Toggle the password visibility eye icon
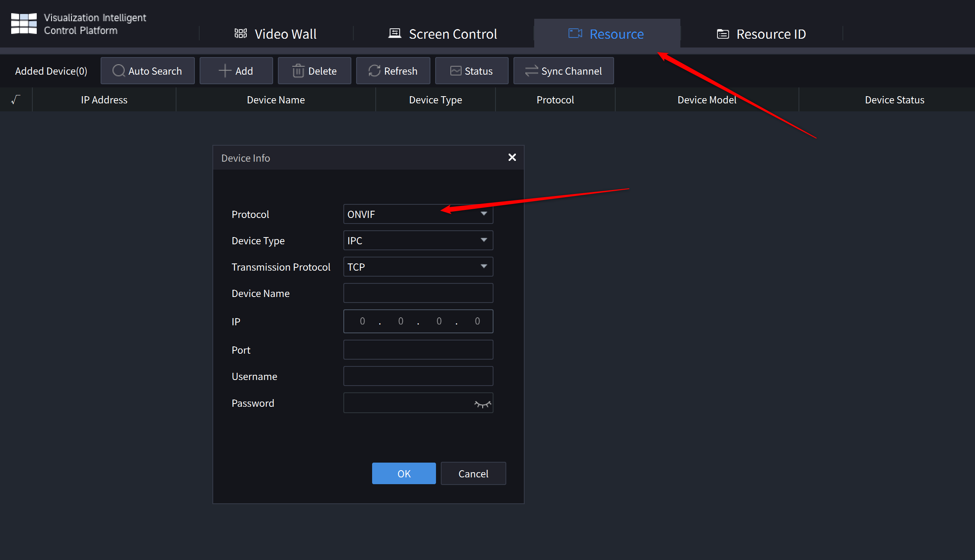 point(482,403)
